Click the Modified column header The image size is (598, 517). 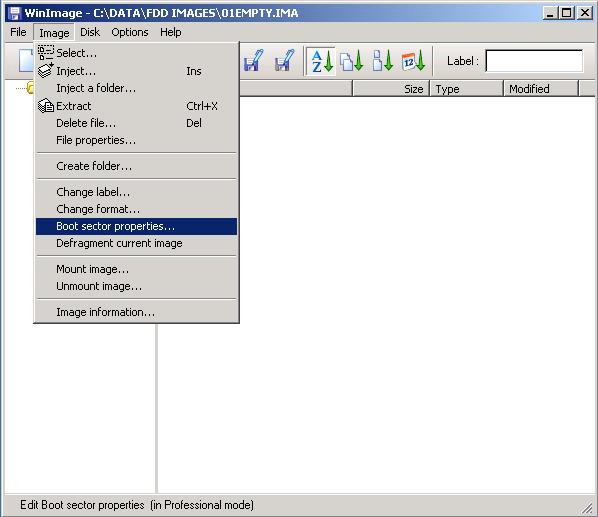[x=541, y=89]
